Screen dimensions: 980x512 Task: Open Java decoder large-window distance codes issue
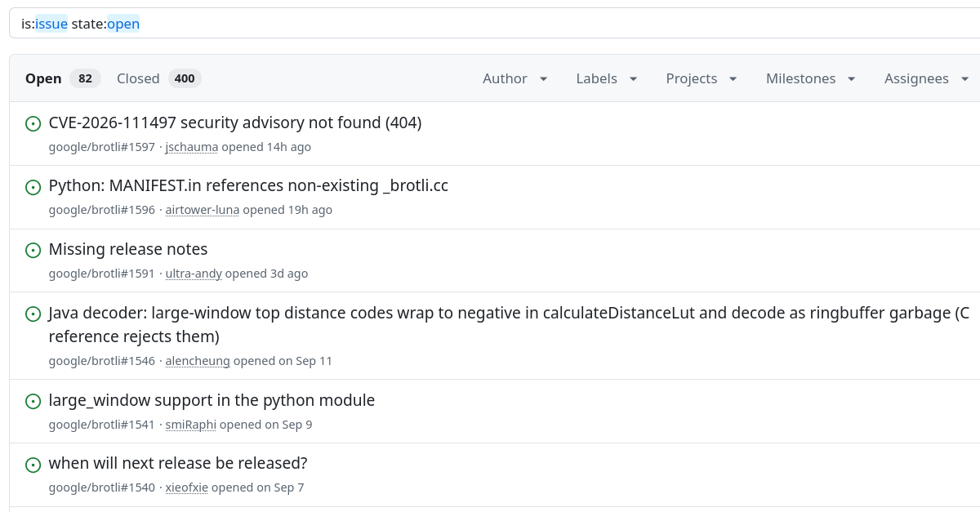coord(509,324)
